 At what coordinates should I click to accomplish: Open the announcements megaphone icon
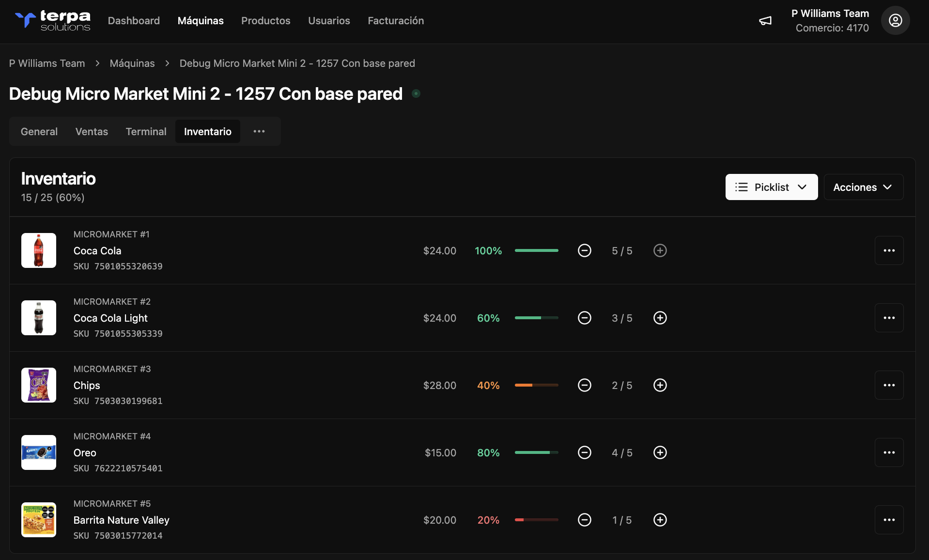coord(765,21)
